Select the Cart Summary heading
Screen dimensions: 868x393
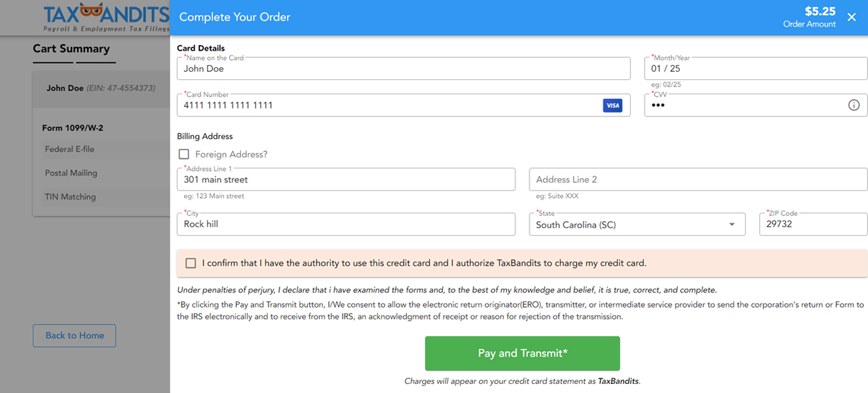(x=72, y=49)
